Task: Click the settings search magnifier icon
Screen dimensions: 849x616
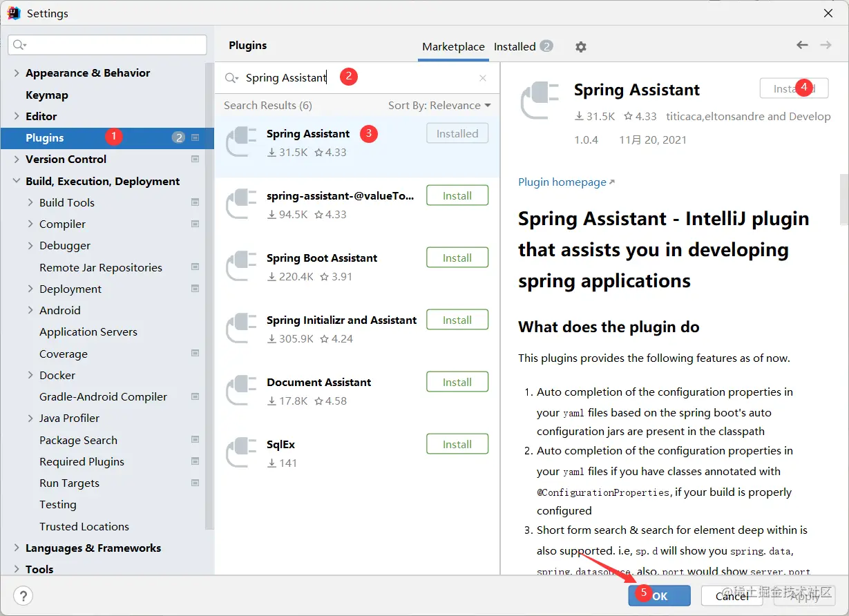Action: pyautogui.click(x=19, y=45)
